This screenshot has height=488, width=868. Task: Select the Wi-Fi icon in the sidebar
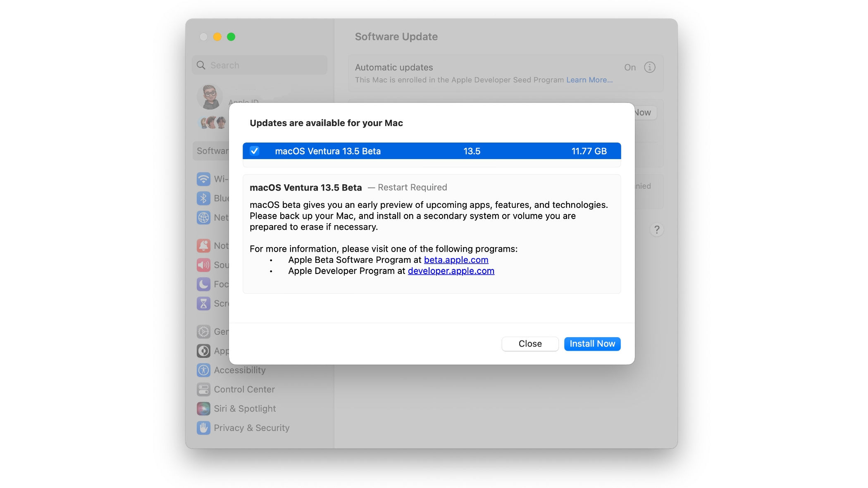click(x=203, y=179)
